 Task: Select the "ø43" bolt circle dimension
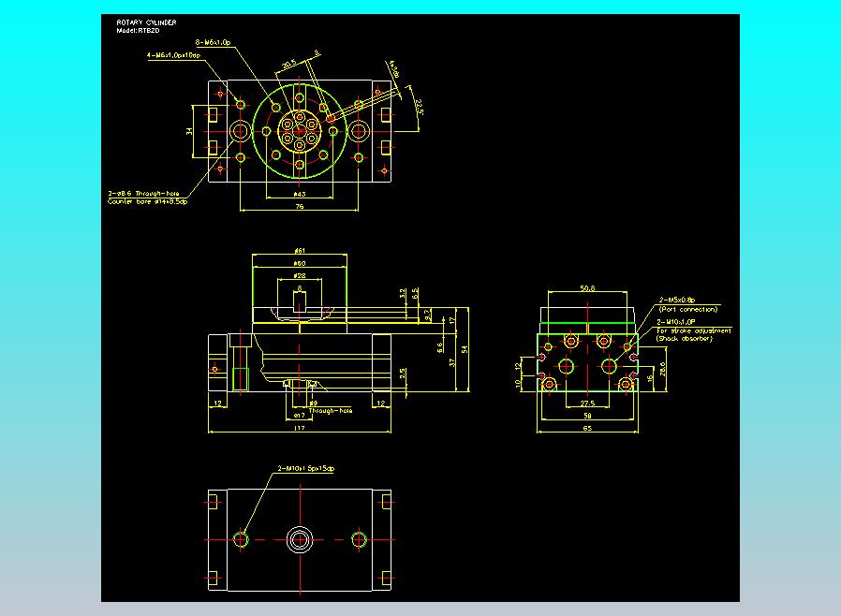300,194
